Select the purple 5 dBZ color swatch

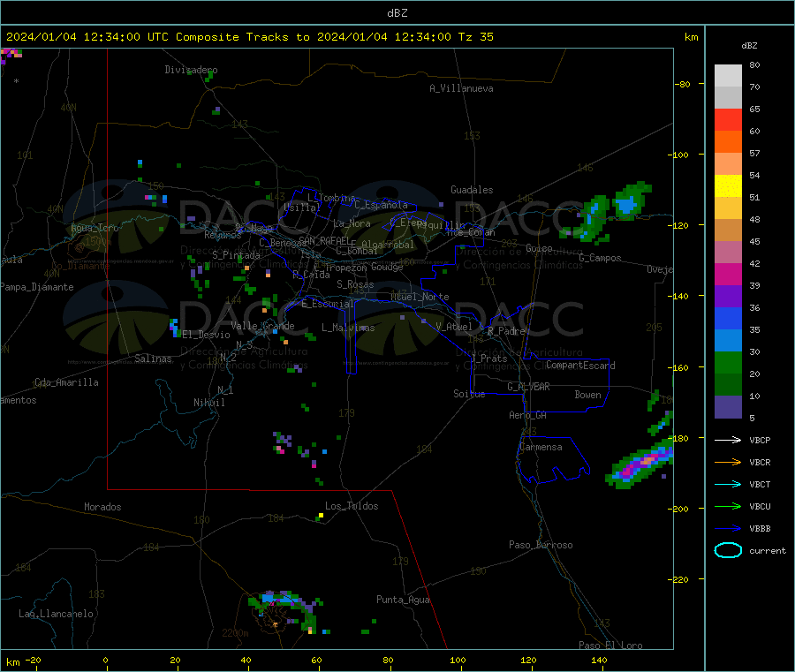pyautogui.click(x=728, y=407)
